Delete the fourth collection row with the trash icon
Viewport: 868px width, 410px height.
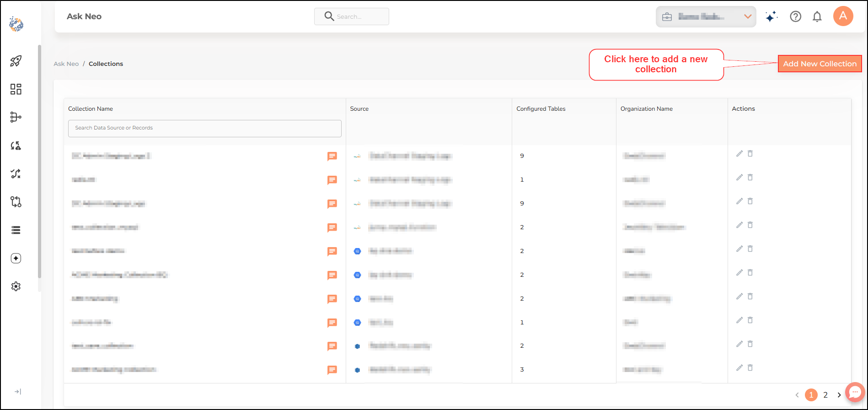click(x=750, y=225)
